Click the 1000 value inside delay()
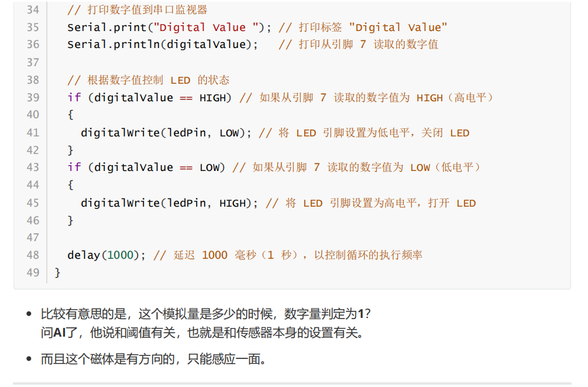Screen dimensions: 588x387 coord(121,255)
